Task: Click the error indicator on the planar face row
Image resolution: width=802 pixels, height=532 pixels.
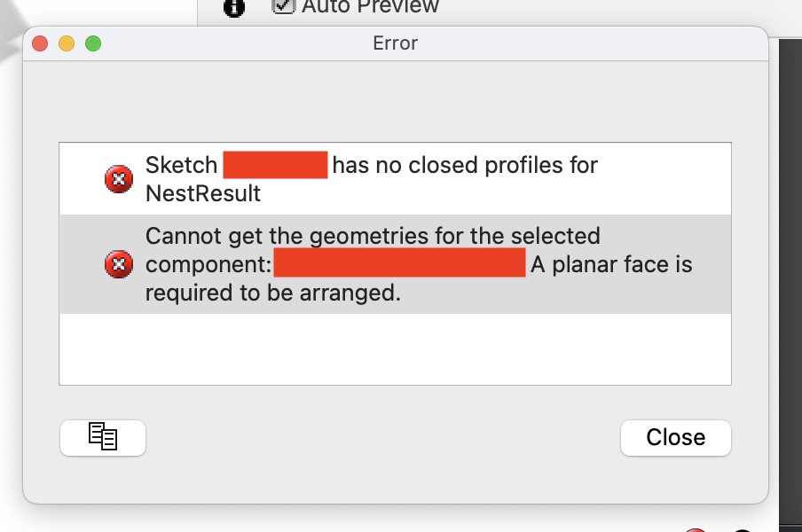Action: tap(118, 263)
